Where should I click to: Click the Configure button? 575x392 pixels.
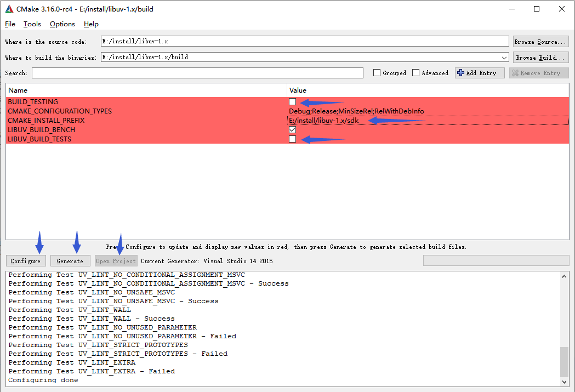pos(26,261)
